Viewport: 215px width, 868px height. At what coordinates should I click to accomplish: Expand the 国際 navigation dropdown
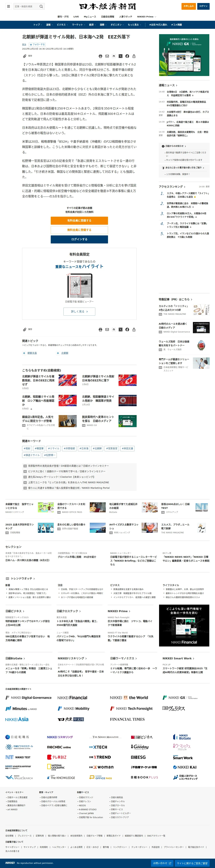[103, 25]
